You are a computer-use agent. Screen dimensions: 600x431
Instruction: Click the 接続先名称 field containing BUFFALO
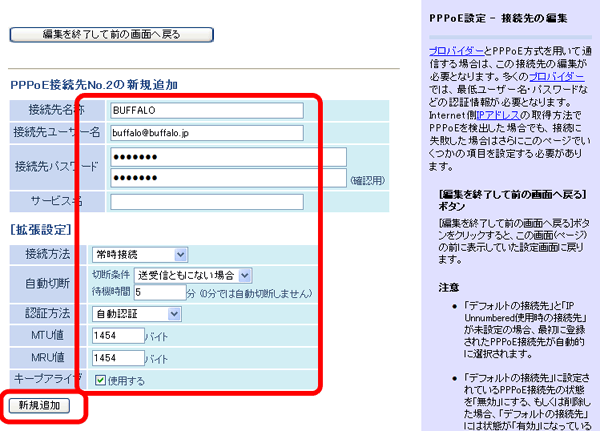(206, 109)
